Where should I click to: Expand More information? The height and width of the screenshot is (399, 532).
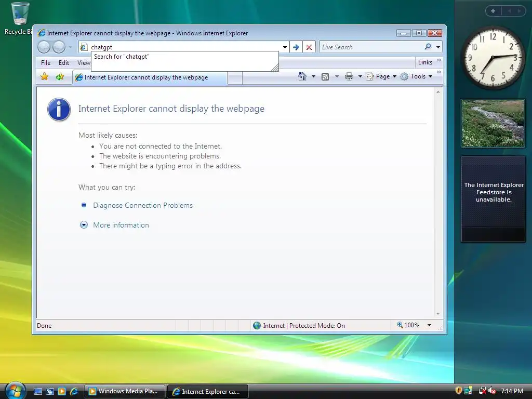coord(121,225)
